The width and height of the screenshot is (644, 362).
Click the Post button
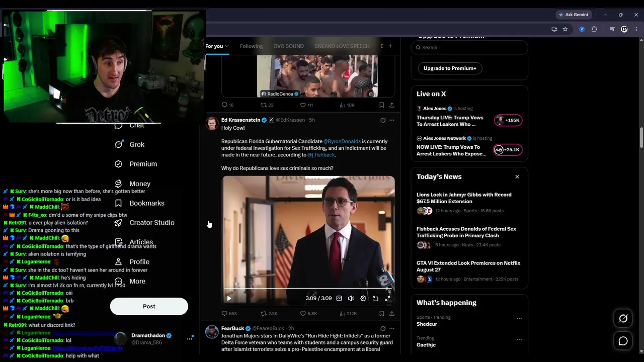(x=149, y=306)
